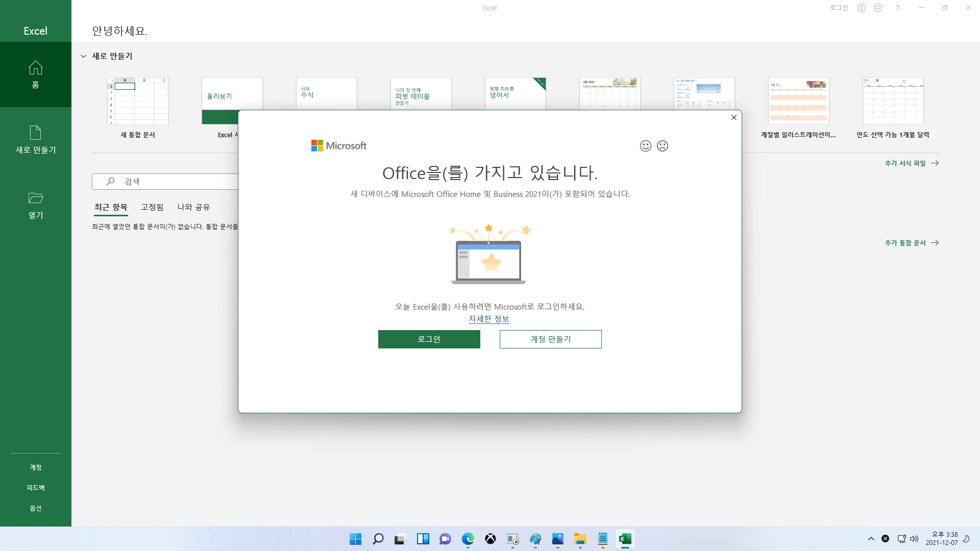This screenshot has height=551, width=980.
Task: Open the 추가 서식 파일 link
Action: [912, 163]
